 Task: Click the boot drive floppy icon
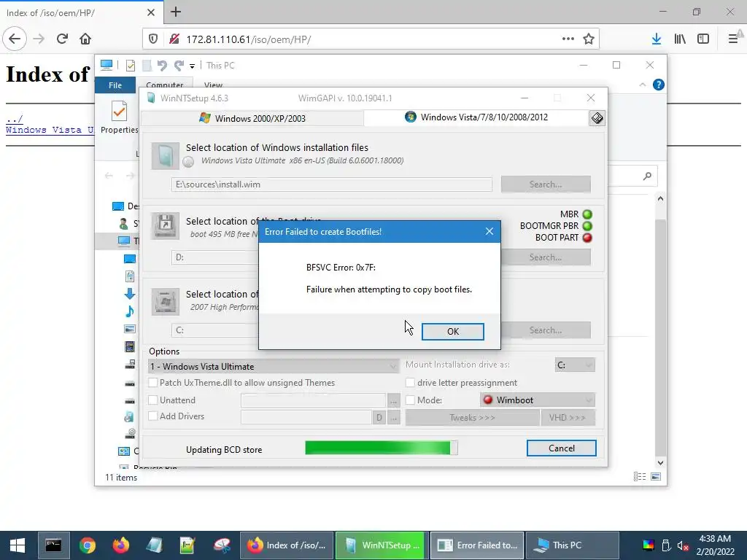(x=166, y=226)
